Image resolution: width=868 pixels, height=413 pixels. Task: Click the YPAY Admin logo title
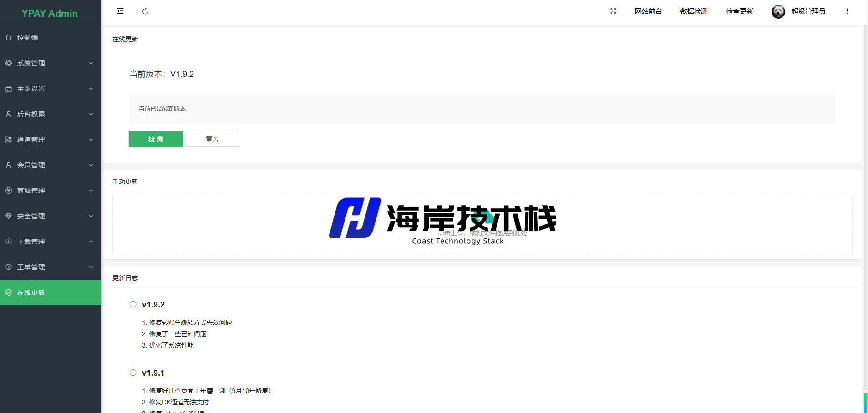coord(50,14)
